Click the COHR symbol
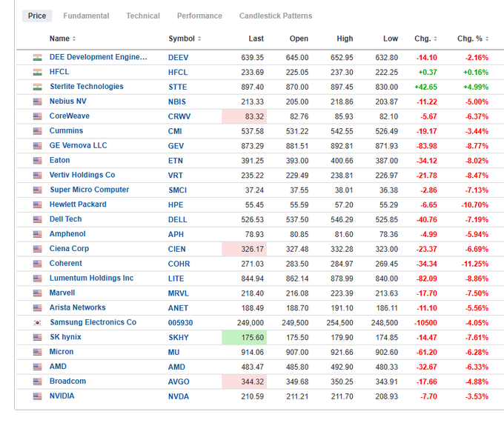 point(179,264)
